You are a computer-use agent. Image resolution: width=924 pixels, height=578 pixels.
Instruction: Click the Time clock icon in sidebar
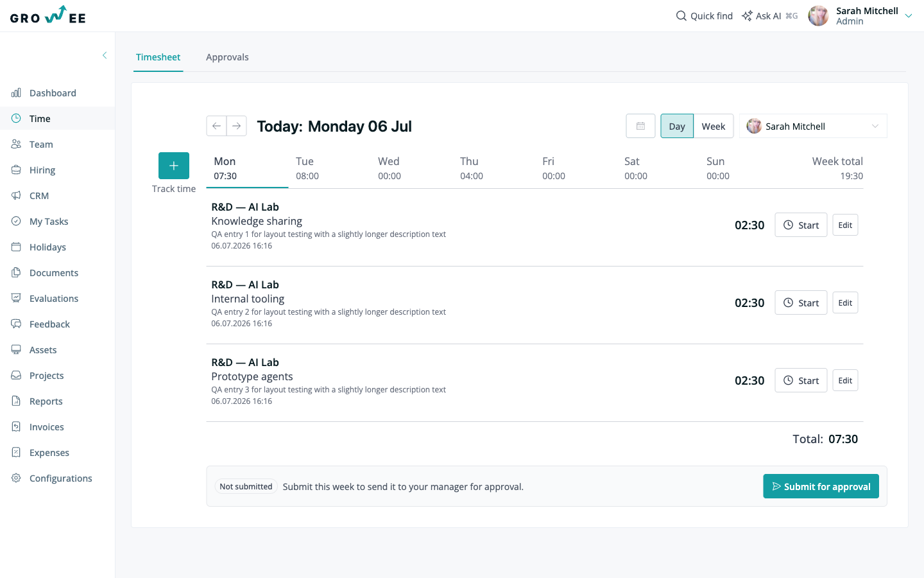pyautogui.click(x=16, y=118)
